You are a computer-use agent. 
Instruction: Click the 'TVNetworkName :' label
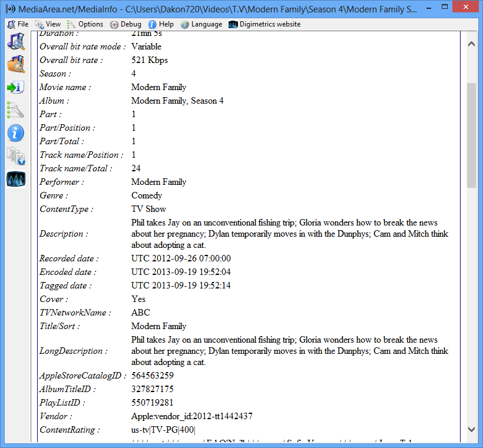pos(75,313)
